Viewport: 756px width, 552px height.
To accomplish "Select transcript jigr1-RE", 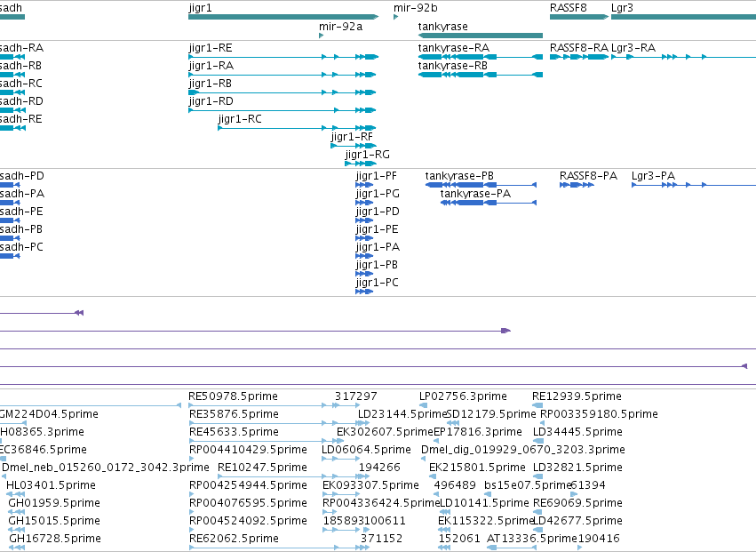I will coord(283,57).
